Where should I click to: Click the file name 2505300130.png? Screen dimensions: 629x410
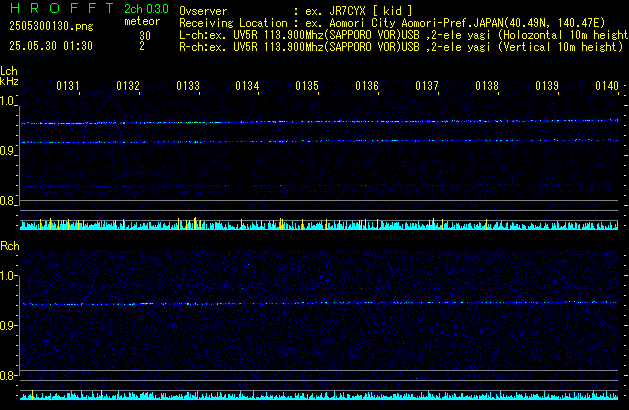(x=51, y=26)
